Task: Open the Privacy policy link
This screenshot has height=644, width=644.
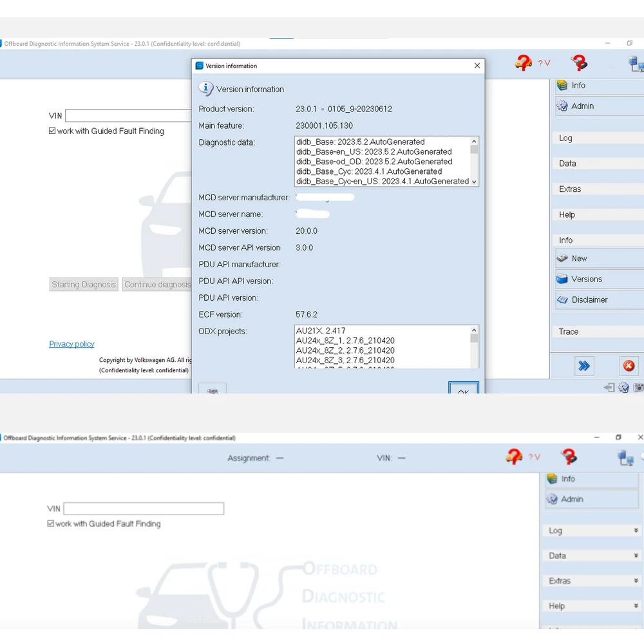Action: point(71,344)
